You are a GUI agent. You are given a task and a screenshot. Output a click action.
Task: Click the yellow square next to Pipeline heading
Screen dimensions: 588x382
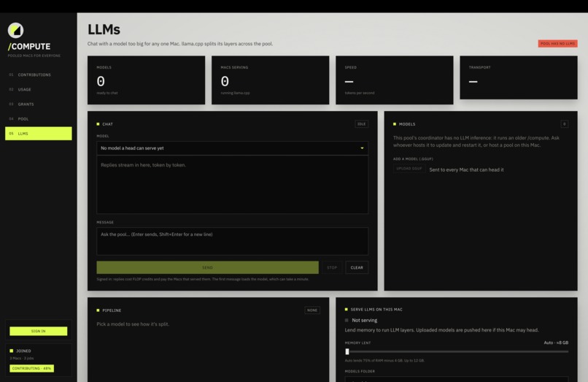(x=98, y=310)
